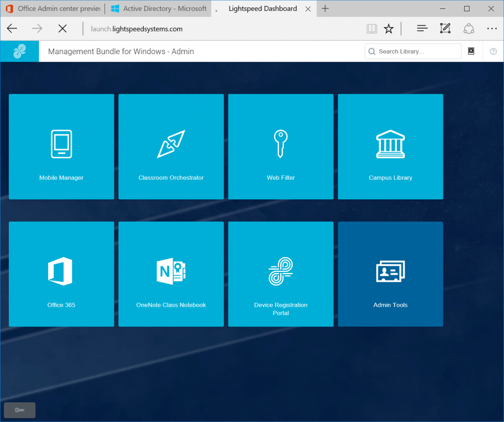
Task: Click the black square icon beside search
Action: [x=471, y=51]
